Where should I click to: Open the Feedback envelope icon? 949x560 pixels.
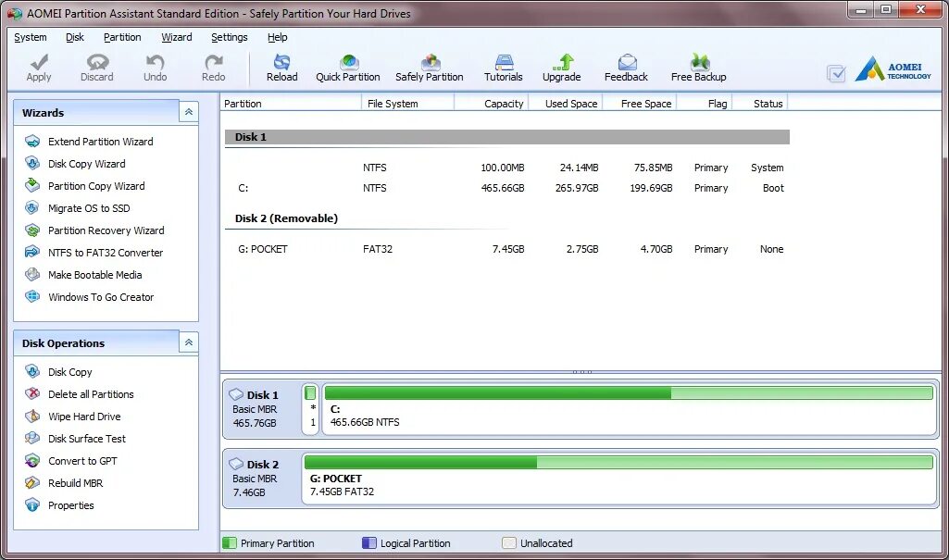pyautogui.click(x=627, y=62)
